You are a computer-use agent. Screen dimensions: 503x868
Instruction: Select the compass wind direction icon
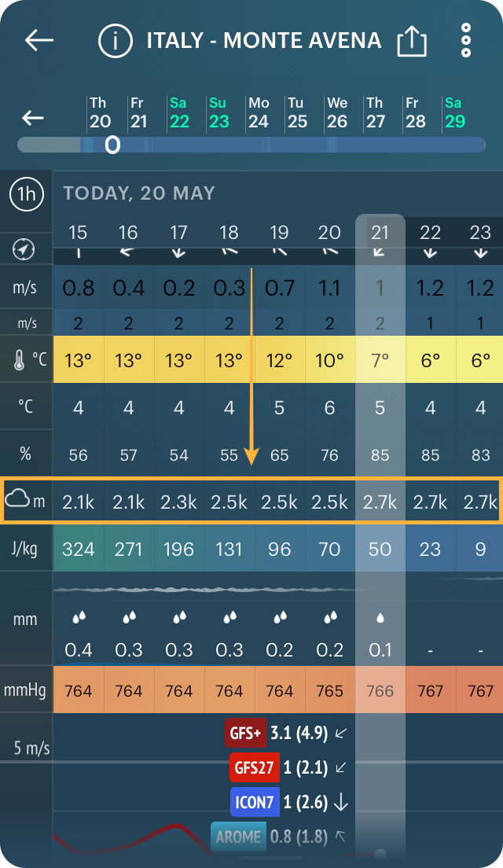pyautogui.click(x=24, y=249)
